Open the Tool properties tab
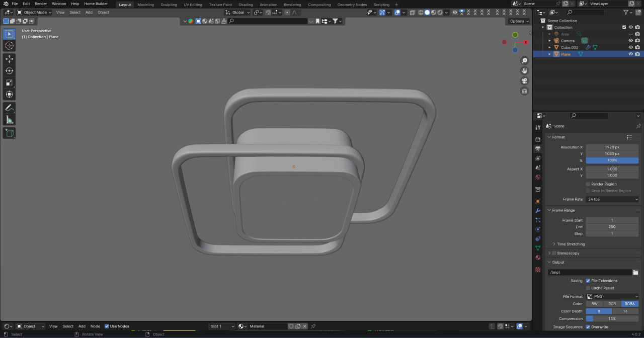This screenshot has height=338, width=644. pyautogui.click(x=538, y=127)
